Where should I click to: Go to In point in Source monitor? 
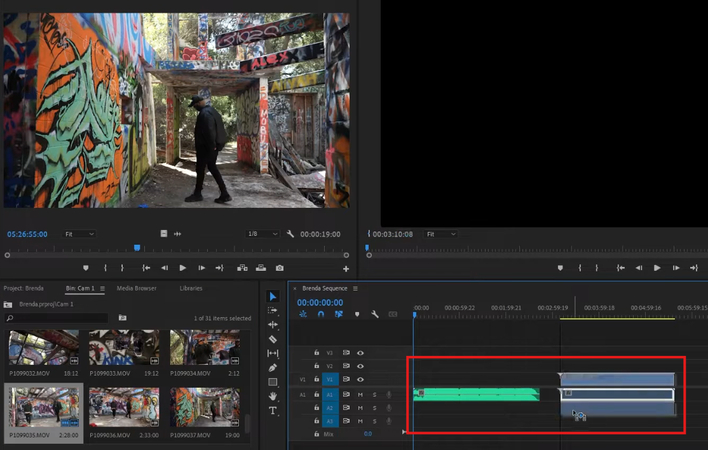click(146, 268)
